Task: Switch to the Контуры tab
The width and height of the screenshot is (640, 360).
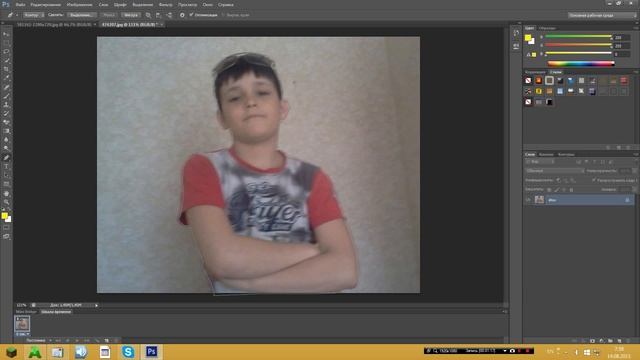Action: (x=566, y=155)
